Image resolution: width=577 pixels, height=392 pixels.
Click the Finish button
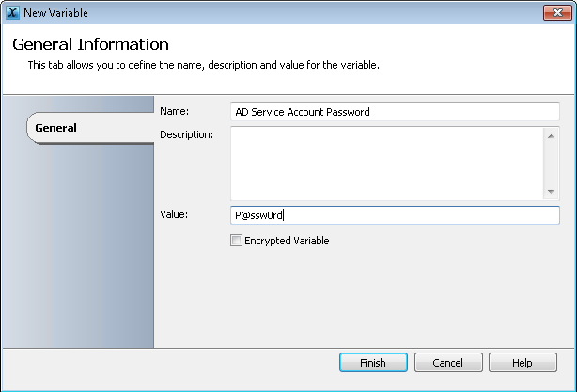373,363
